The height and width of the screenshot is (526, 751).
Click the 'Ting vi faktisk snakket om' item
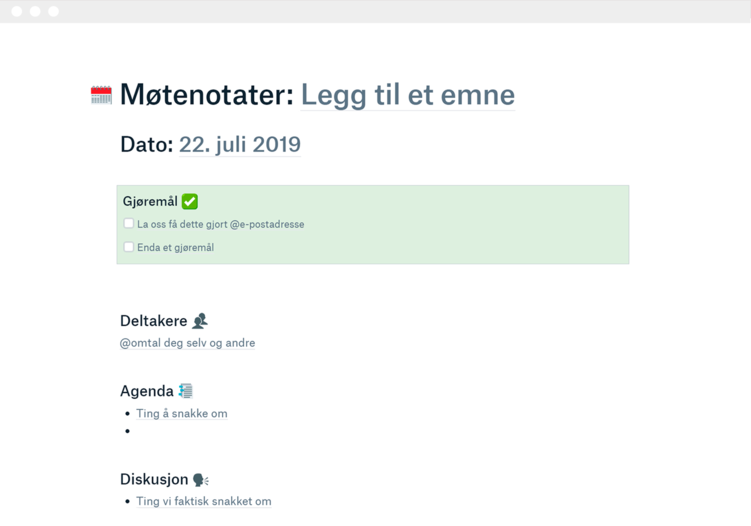pos(204,501)
